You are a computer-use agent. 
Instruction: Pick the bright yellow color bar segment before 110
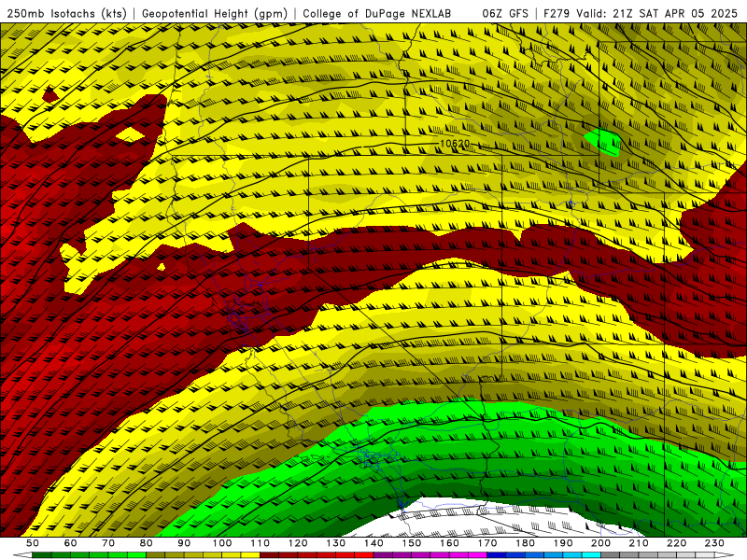coord(250,554)
